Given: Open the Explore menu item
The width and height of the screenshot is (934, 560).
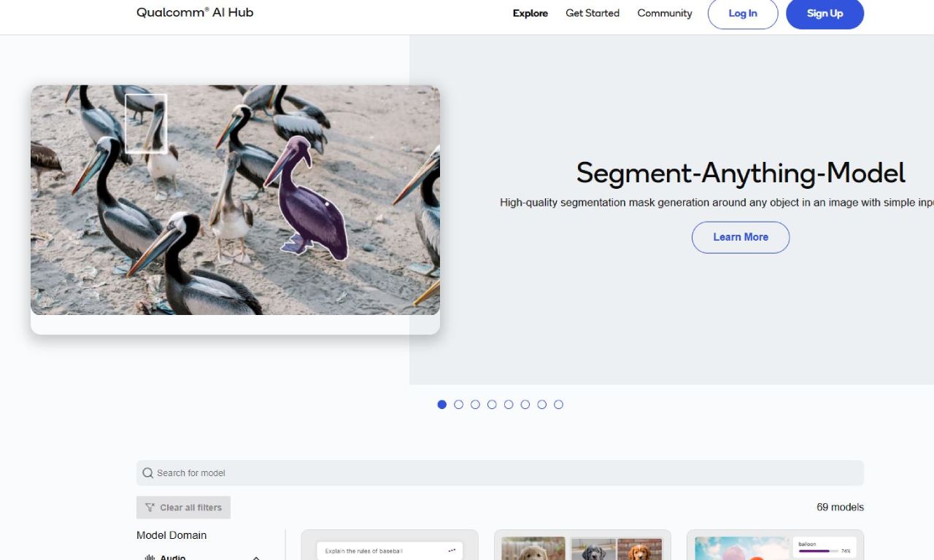Looking at the screenshot, I should point(530,13).
